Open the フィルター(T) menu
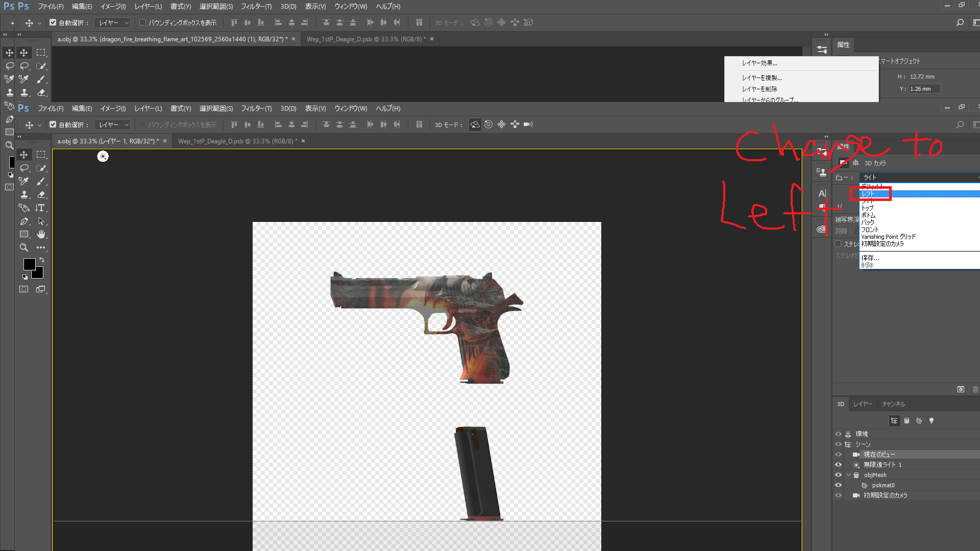The width and height of the screenshot is (980, 551). pyautogui.click(x=256, y=109)
